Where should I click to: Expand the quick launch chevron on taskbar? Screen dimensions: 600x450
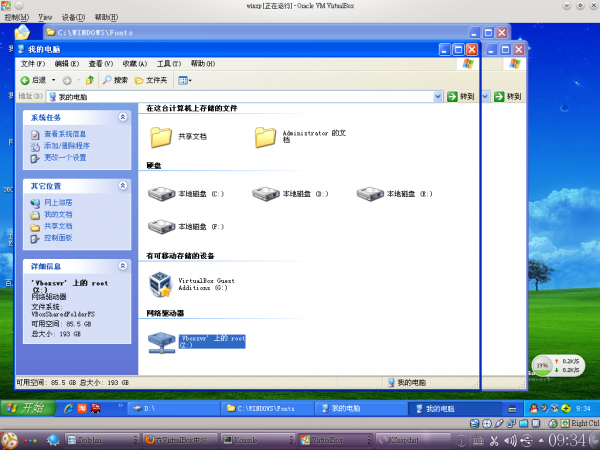click(121, 405)
